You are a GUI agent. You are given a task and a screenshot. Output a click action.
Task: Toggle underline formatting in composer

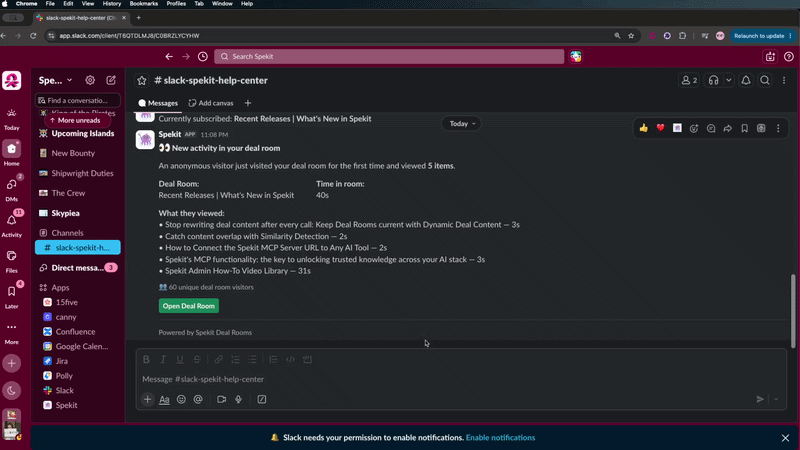pos(180,360)
